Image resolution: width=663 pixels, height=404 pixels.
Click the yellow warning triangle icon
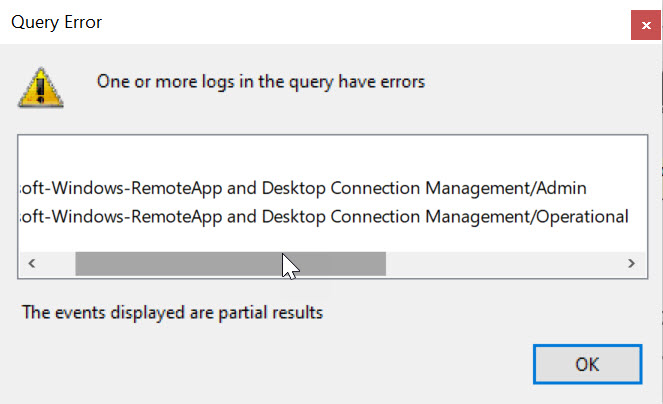click(40, 87)
